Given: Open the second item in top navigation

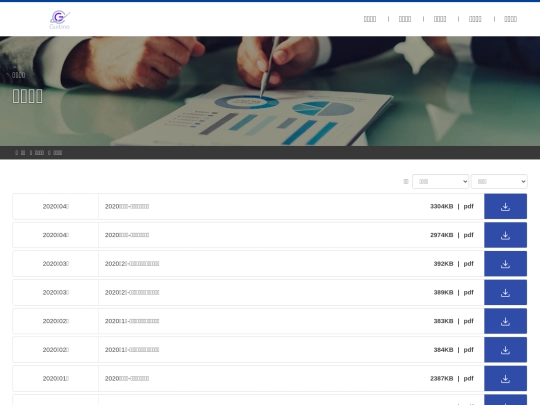Looking at the screenshot, I should tap(405, 19).
